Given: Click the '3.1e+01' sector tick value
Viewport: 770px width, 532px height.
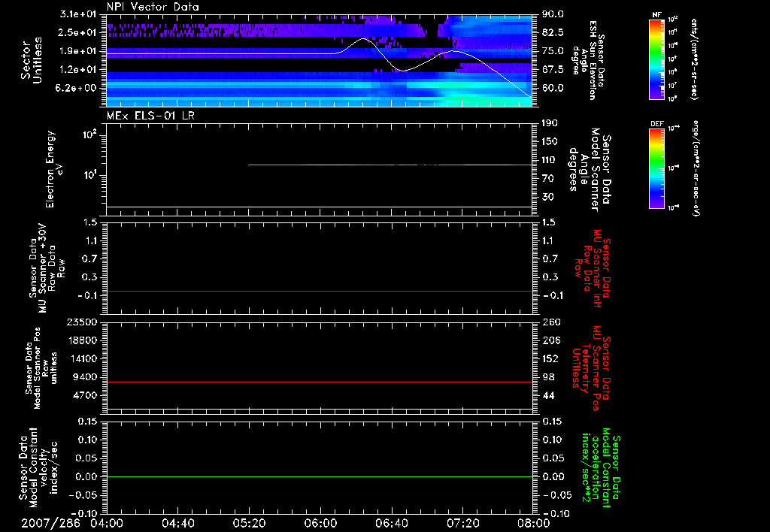Looking at the screenshot, I should coord(78,14).
